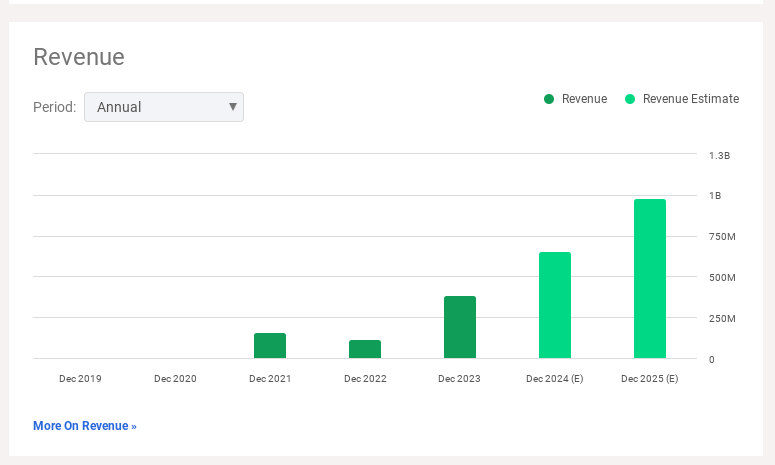This screenshot has width=775, height=465.
Task: Click the 1.3B y-axis label
Action: (719, 156)
